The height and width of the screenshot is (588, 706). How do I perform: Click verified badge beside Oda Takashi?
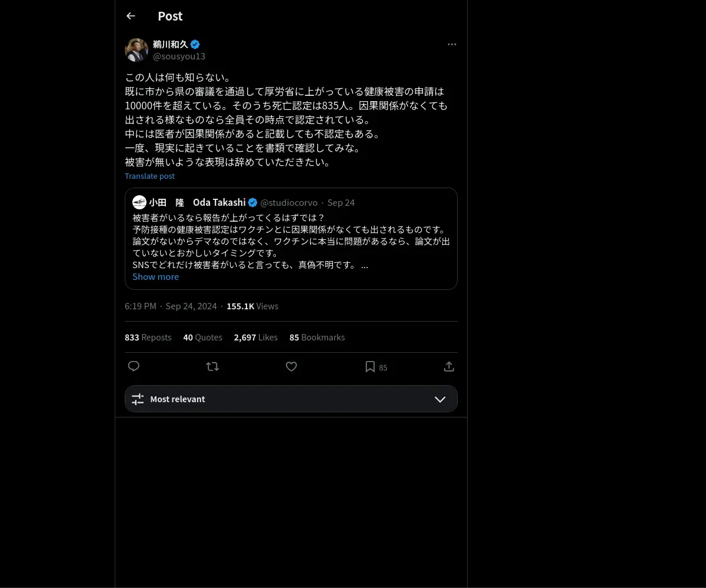click(252, 202)
